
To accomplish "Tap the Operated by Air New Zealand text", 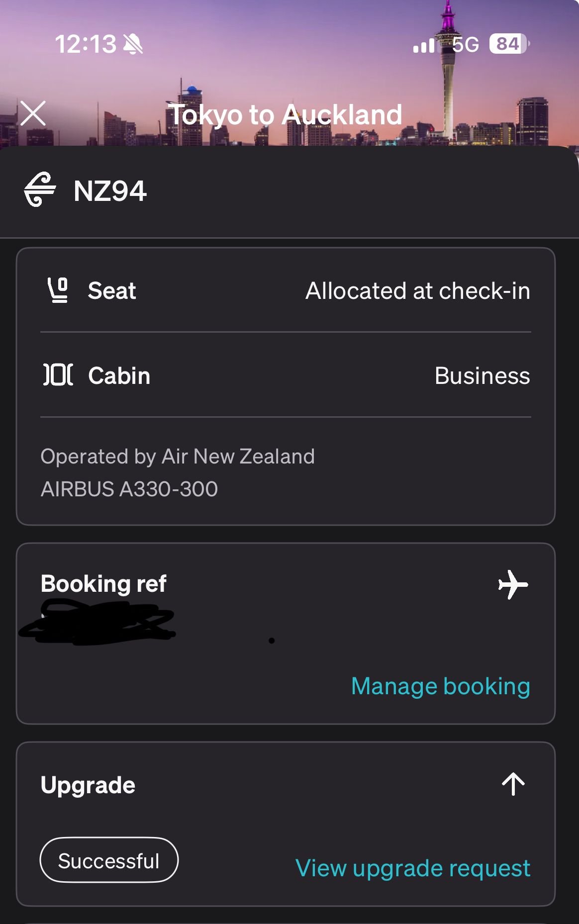I will (x=178, y=457).
